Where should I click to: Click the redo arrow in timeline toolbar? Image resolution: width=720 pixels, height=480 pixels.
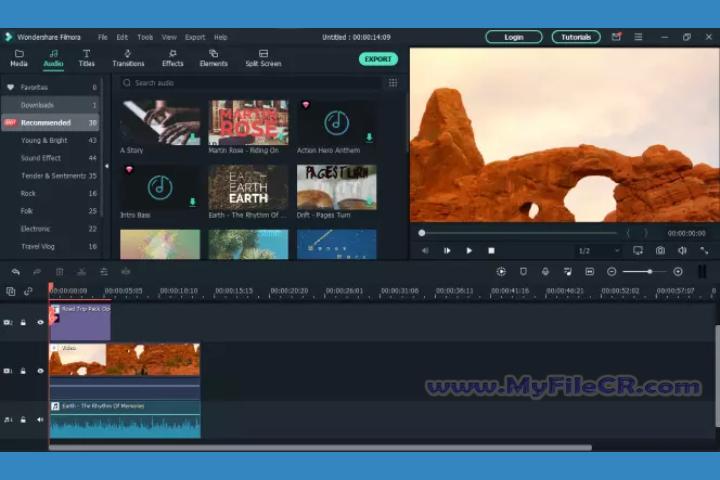click(37, 271)
